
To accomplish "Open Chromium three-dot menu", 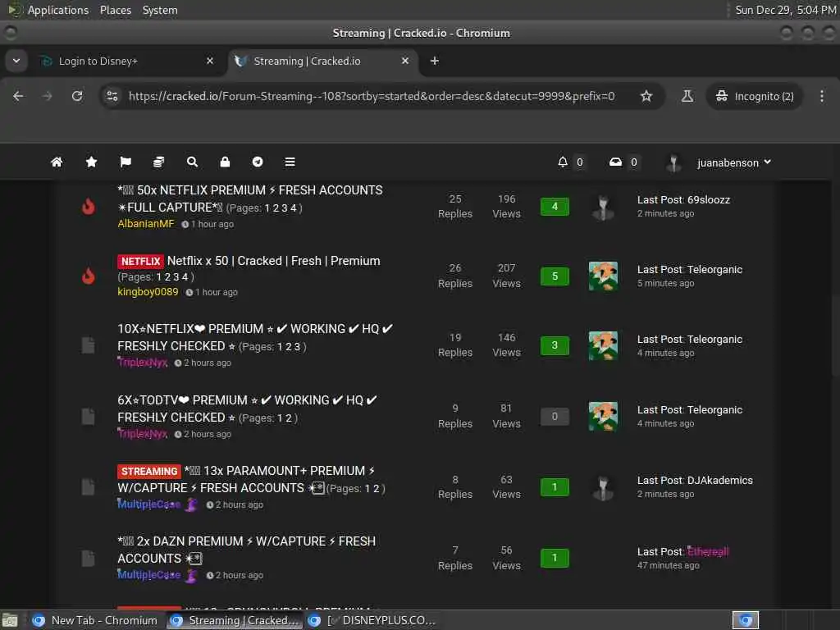I will [822, 96].
